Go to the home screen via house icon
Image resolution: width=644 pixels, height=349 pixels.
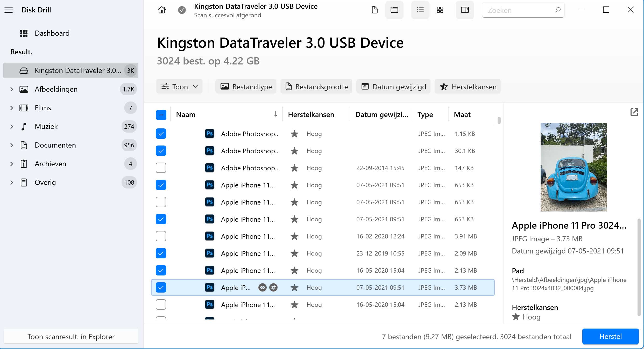point(161,10)
